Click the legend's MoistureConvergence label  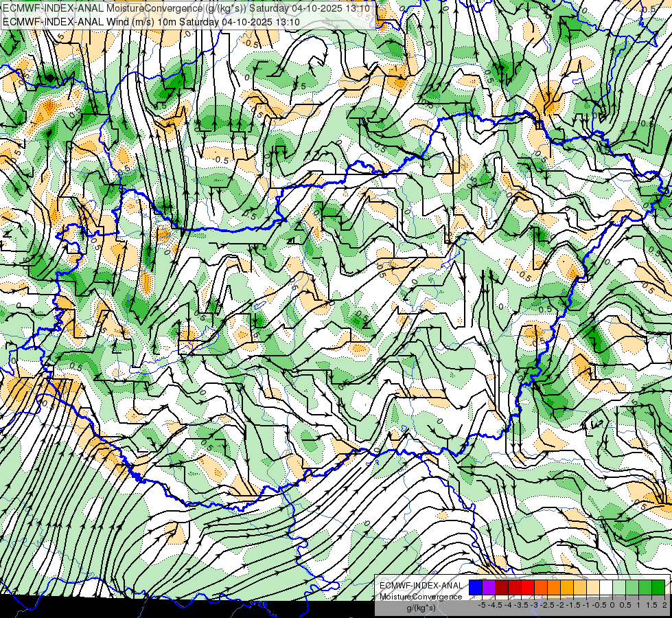421,597
